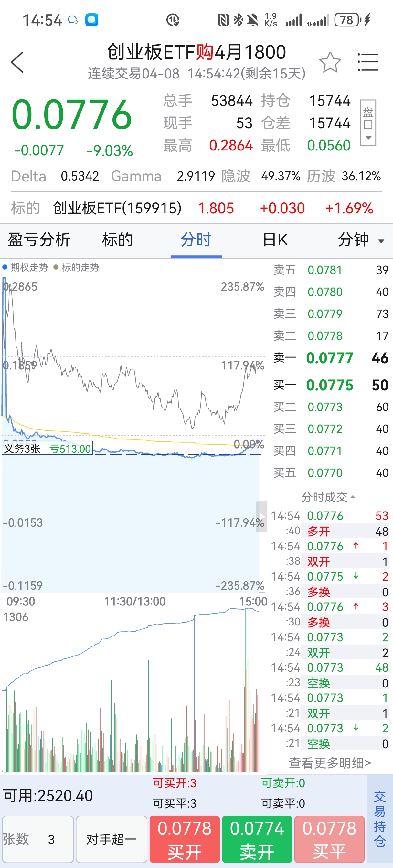Open 查看更多明细 link
393x868 pixels.
pyautogui.click(x=330, y=763)
